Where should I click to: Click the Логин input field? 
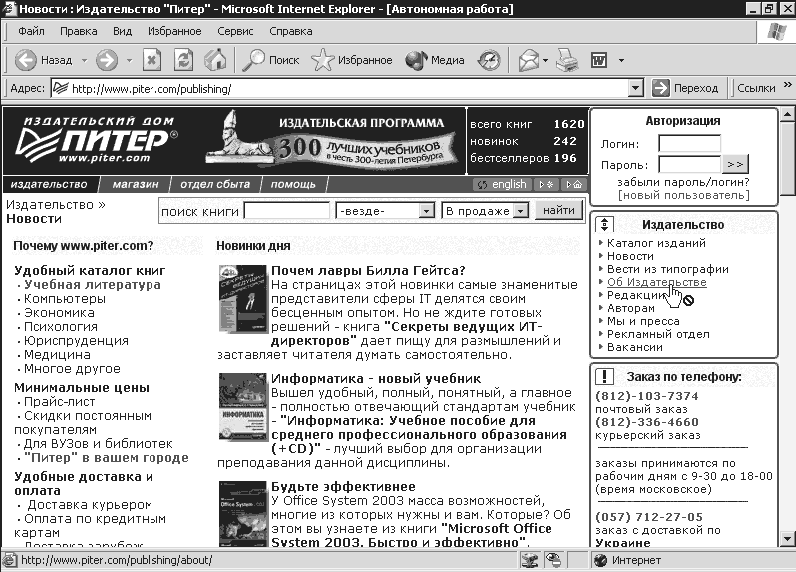pyautogui.click(x=689, y=144)
